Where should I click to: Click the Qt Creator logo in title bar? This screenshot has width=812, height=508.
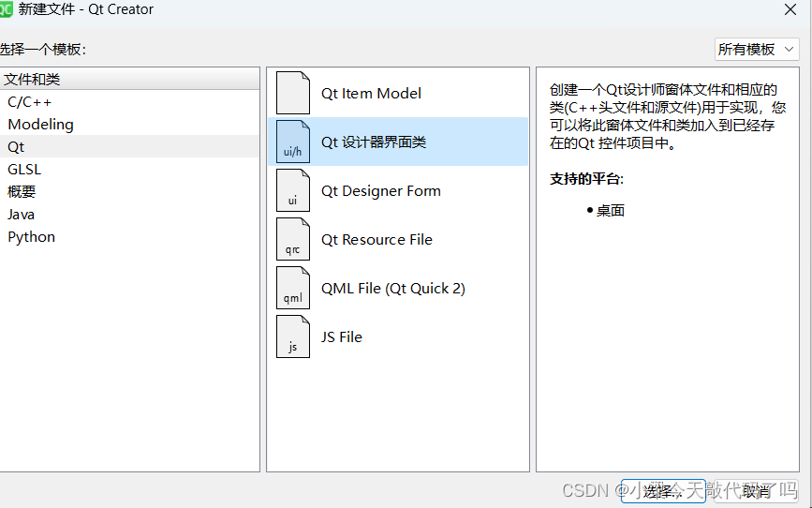click(6, 8)
